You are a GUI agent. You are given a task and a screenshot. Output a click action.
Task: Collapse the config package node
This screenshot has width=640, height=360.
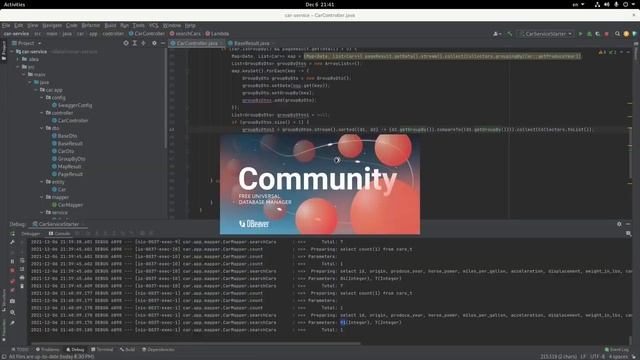(x=42, y=98)
